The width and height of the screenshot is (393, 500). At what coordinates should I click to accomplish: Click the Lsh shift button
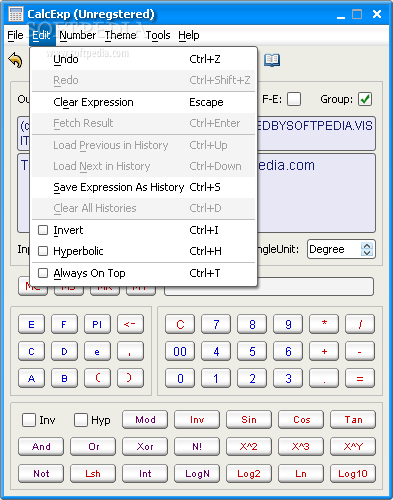(x=93, y=474)
